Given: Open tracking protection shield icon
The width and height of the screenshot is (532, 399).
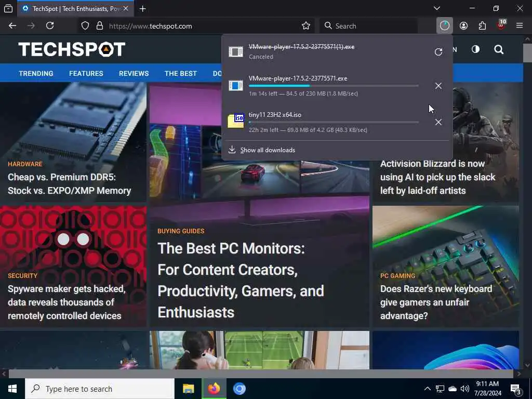Looking at the screenshot, I should coord(85,26).
